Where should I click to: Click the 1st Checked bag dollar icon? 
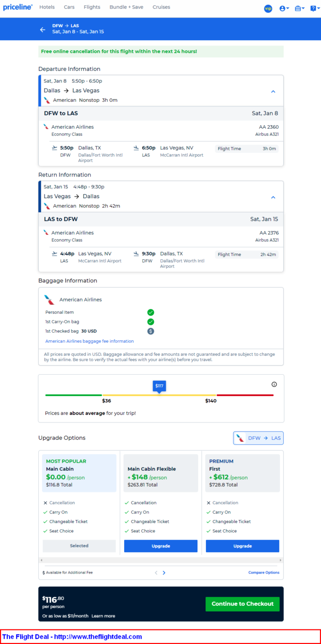(x=150, y=331)
